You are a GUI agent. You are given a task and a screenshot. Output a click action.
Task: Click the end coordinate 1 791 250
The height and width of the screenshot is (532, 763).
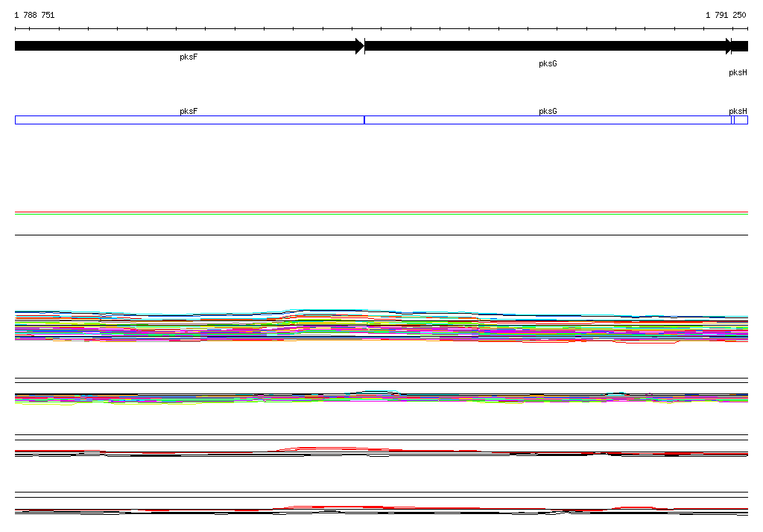(x=726, y=15)
